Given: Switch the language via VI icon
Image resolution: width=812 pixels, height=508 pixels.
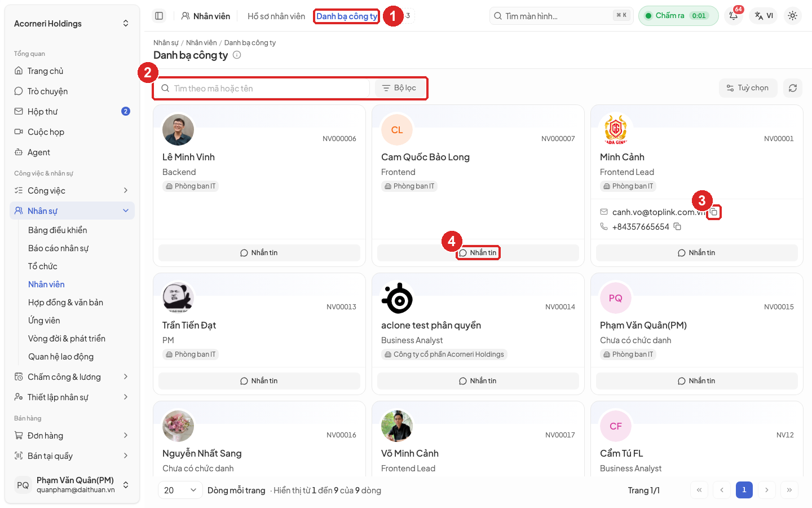Looking at the screenshot, I should pyautogui.click(x=764, y=16).
